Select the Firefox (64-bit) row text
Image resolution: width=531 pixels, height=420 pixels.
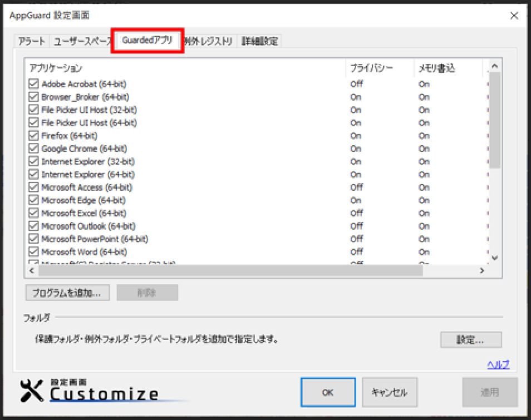pyautogui.click(x=70, y=135)
